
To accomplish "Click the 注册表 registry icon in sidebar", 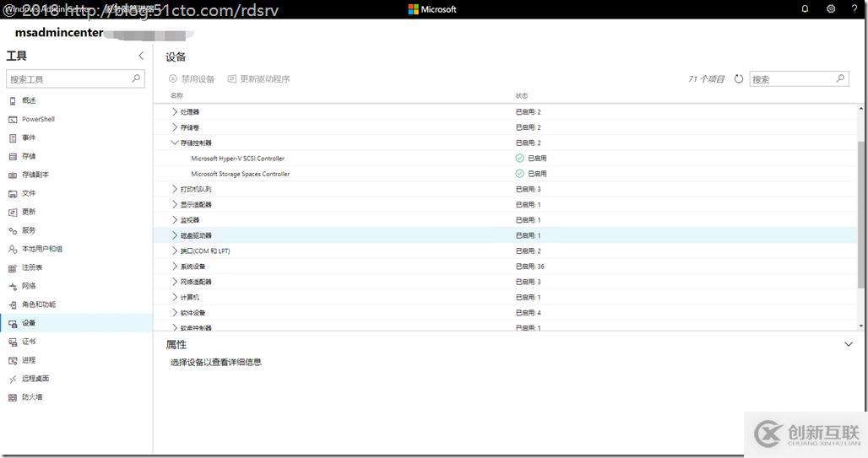I will (x=13, y=267).
